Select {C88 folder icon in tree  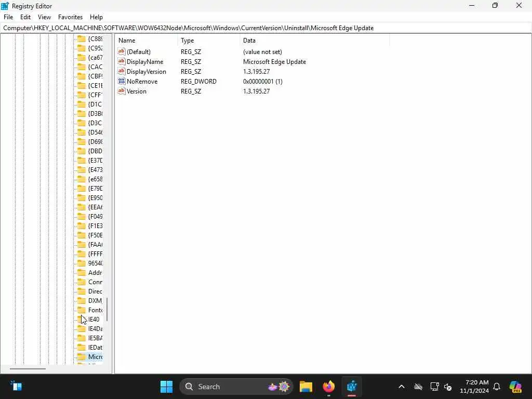(x=82, y=38)
